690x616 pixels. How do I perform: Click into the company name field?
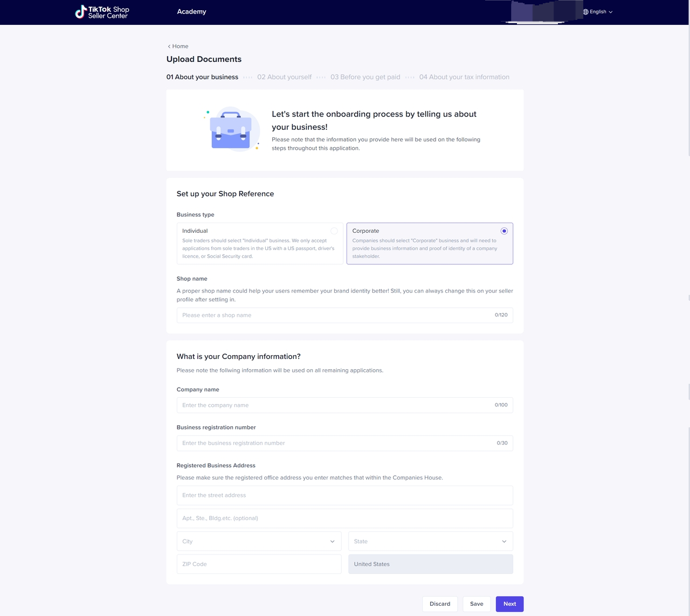(334, 405)
